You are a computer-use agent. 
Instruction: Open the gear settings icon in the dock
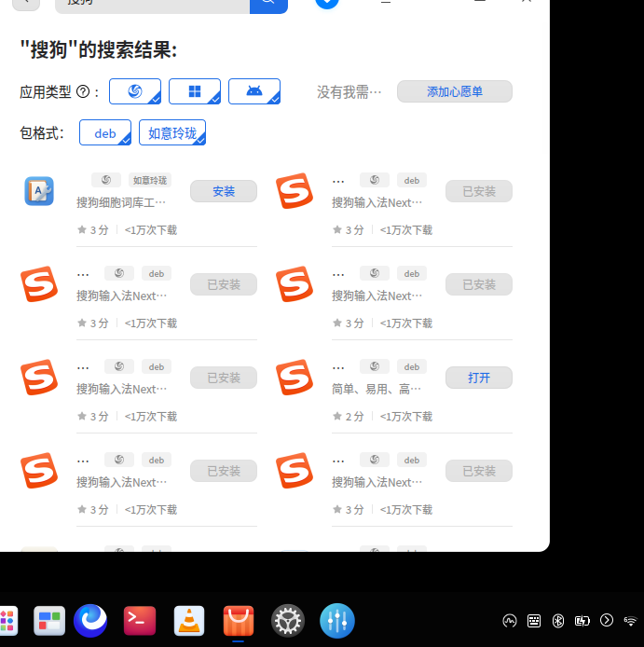point(288,621)
